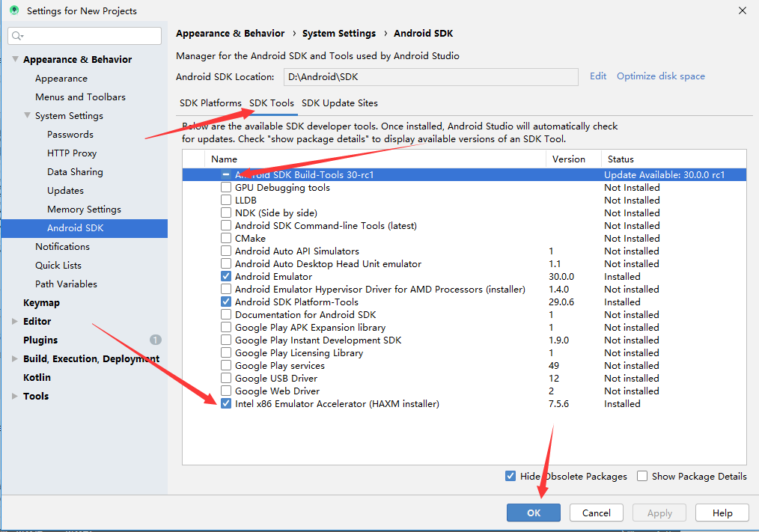The height and width of the screenshot is (532, 759).
Task: Check the GPU Debugging tools checkbox
Action: tap(226, 187)
